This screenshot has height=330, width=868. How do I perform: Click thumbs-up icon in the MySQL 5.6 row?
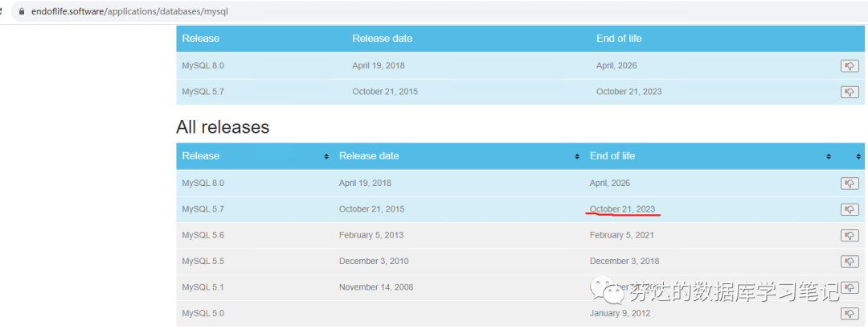point(850,236)
